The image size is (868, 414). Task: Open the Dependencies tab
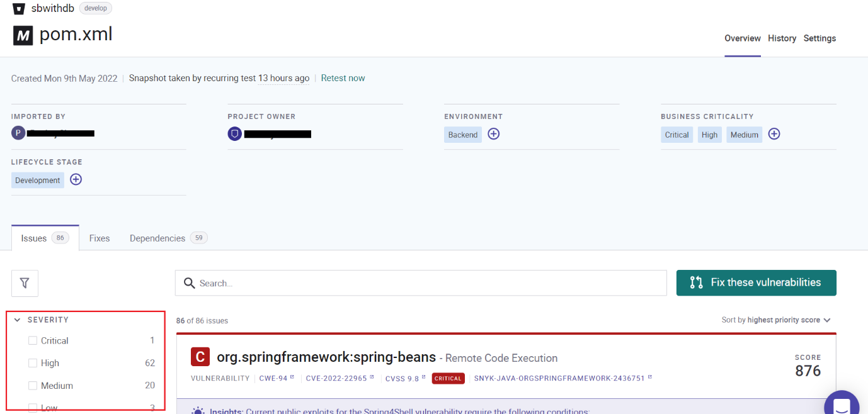pyautogui.click(x=169, y=238)
